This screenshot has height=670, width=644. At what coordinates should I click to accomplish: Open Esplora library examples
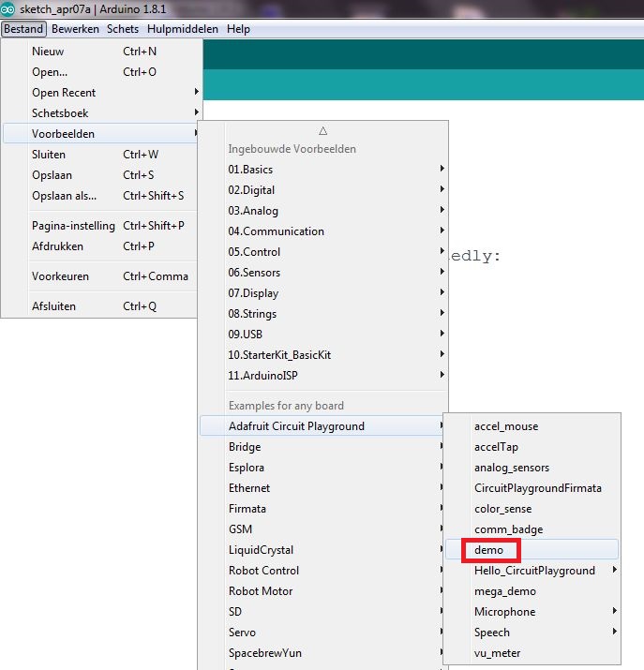pyautogui.click(x=322, y=467)
